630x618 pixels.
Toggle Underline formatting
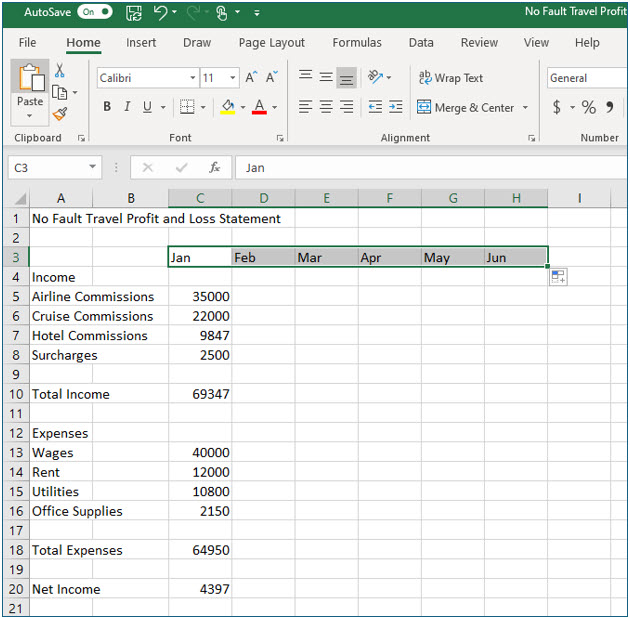click(x=147, y=106)
